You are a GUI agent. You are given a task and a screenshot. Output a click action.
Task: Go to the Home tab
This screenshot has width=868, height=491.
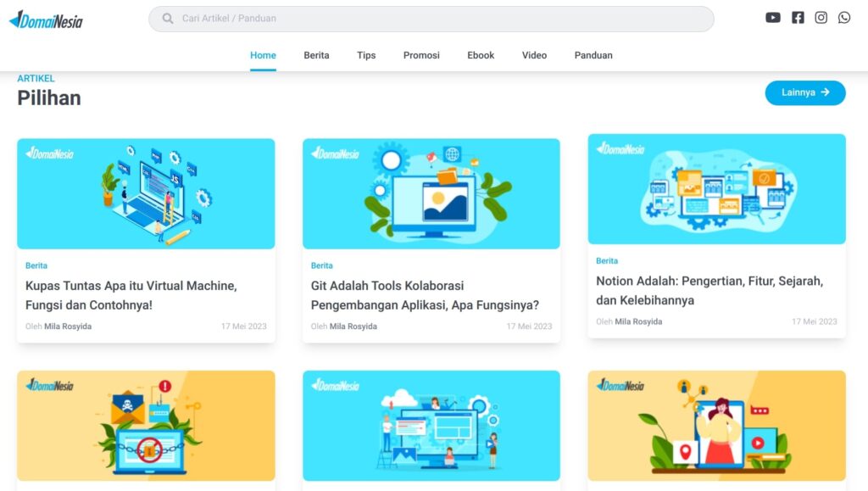click(x=263, y=54)
